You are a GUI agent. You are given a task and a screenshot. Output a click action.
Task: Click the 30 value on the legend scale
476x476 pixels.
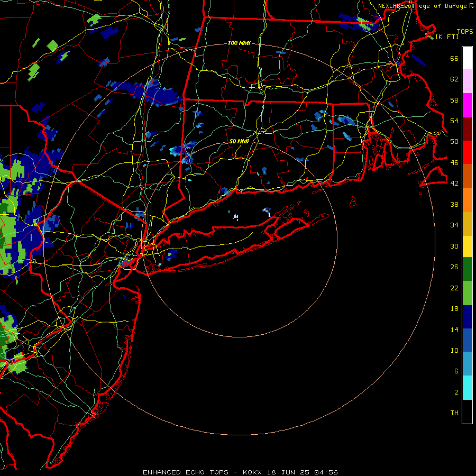pyautogui.click(x=454, y=246)
